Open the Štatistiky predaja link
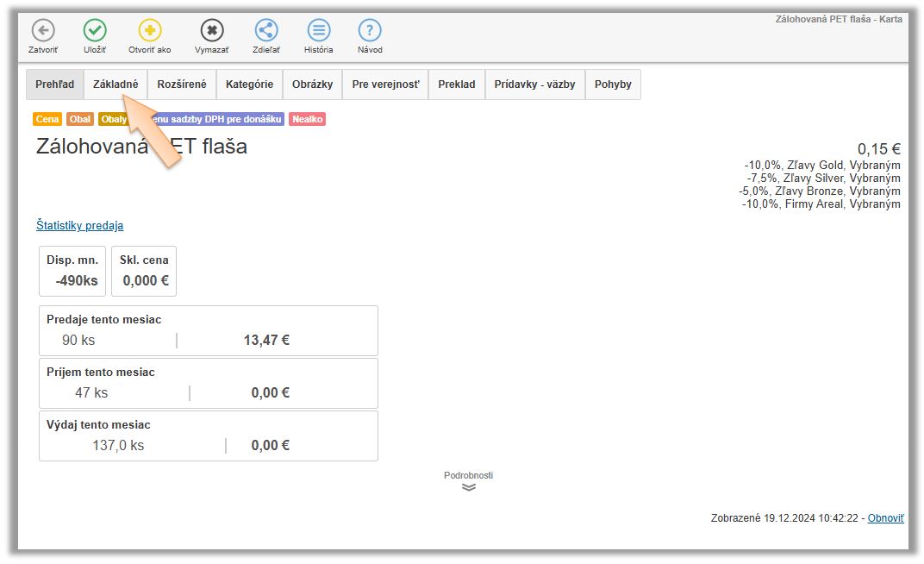924x564 pixels. point(79,225)
